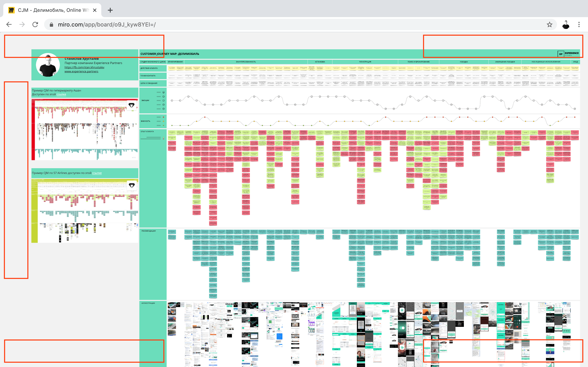Viewport: 588px width, 367px height.
Task: Click the Experience Partners EP logo
Action: coord(561,54)
